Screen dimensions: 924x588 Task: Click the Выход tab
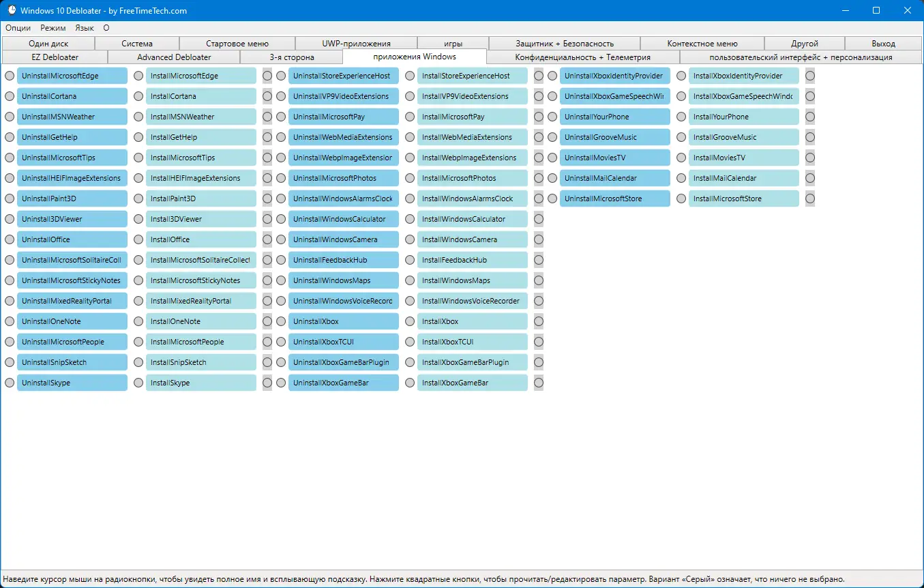pyautogui.click(x=884, y=44)
